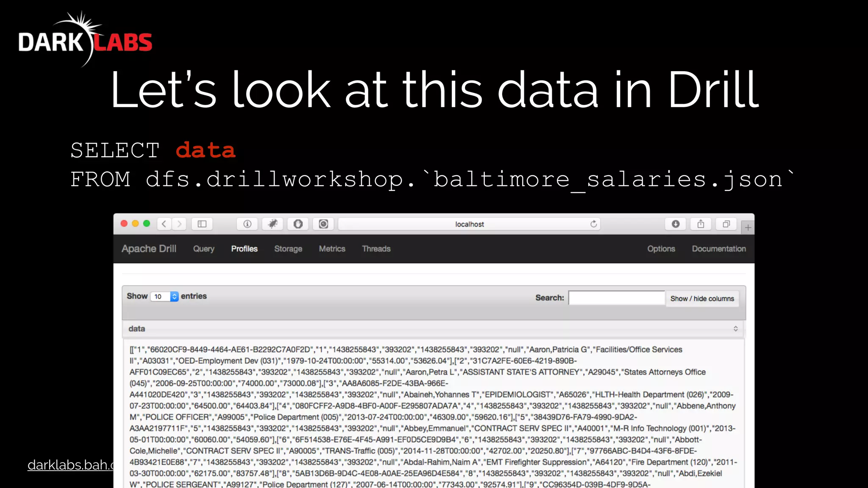This screenshot has height=488, width=868.
Task: Click the shield extension icon in toolbar
Action: 298,224
